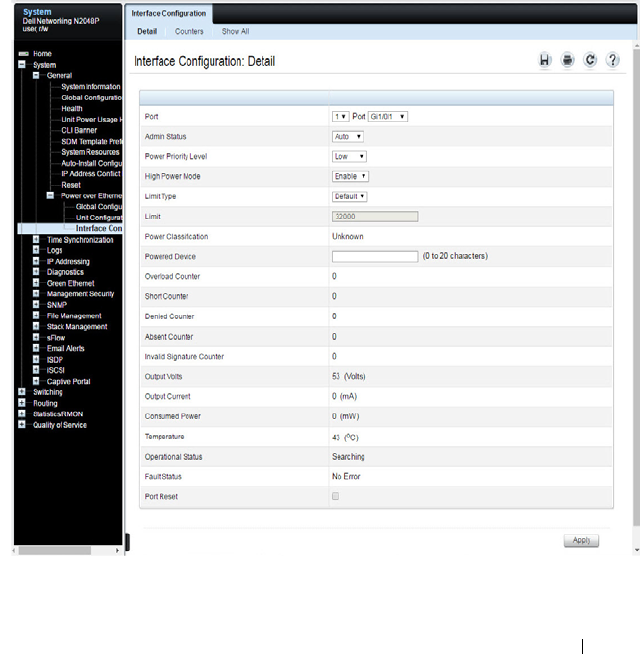Expand the IP Addressing node
The image size is (641, 654).
[36, 262]
